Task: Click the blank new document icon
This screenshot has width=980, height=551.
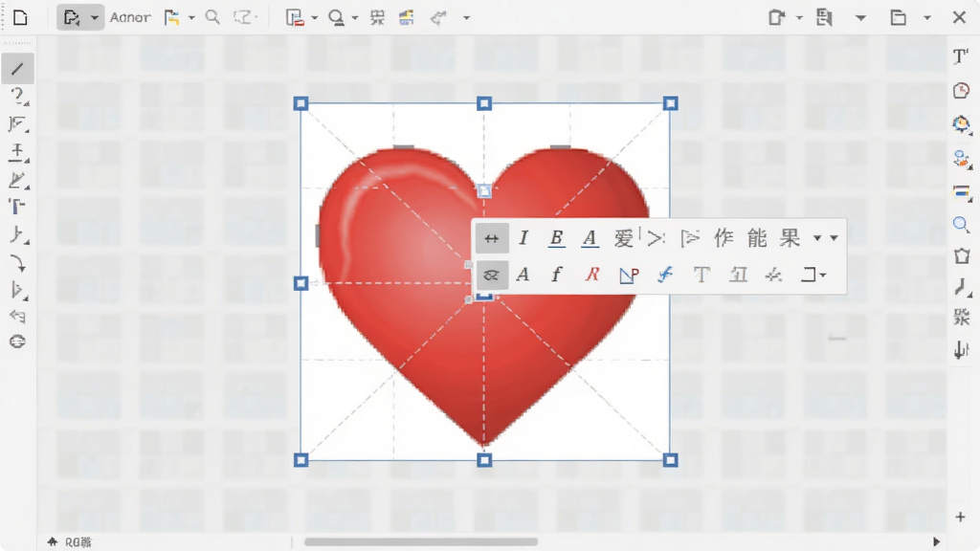Action: 20,17
